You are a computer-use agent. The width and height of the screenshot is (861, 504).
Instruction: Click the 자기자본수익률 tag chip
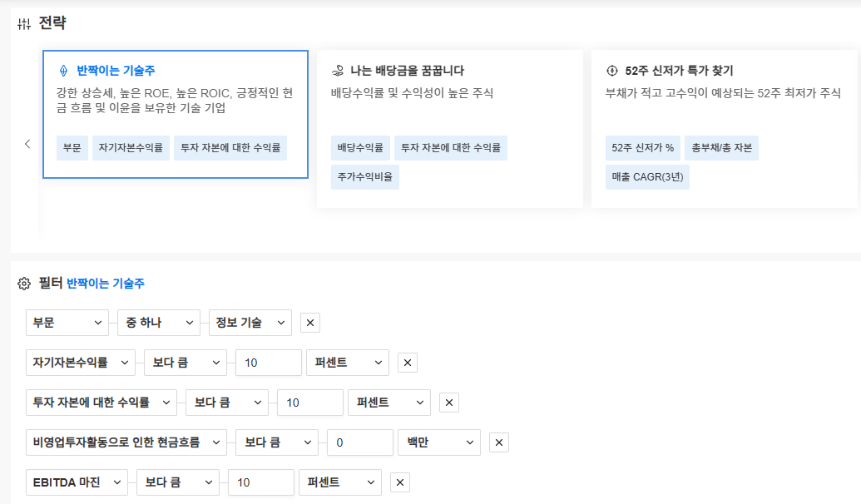click(131, 148)
